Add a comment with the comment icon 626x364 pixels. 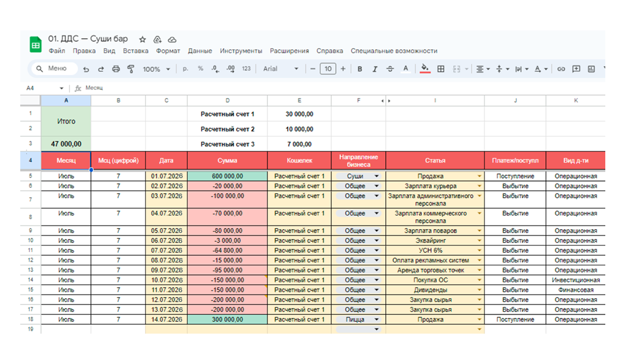pos(576,69)
